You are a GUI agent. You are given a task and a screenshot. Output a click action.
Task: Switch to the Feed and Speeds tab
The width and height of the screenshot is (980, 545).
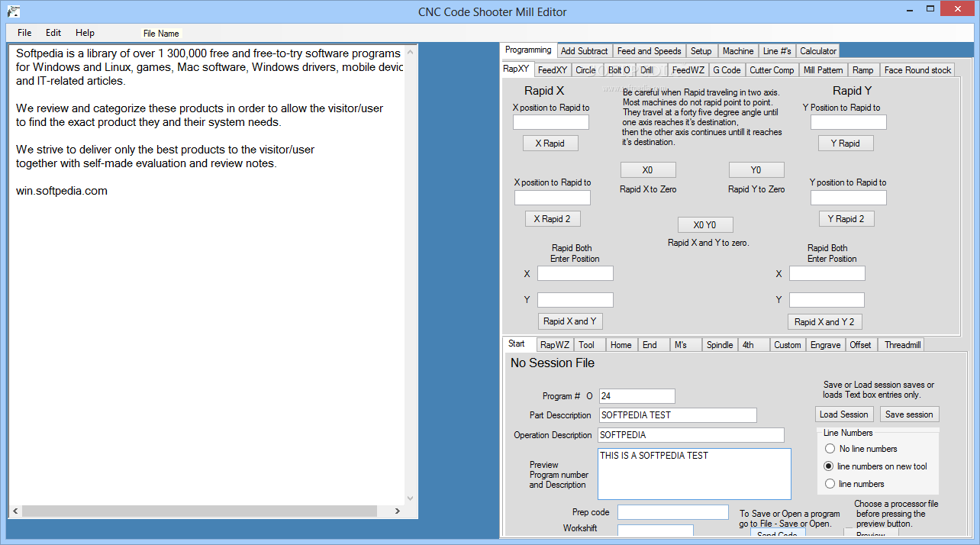649,51
